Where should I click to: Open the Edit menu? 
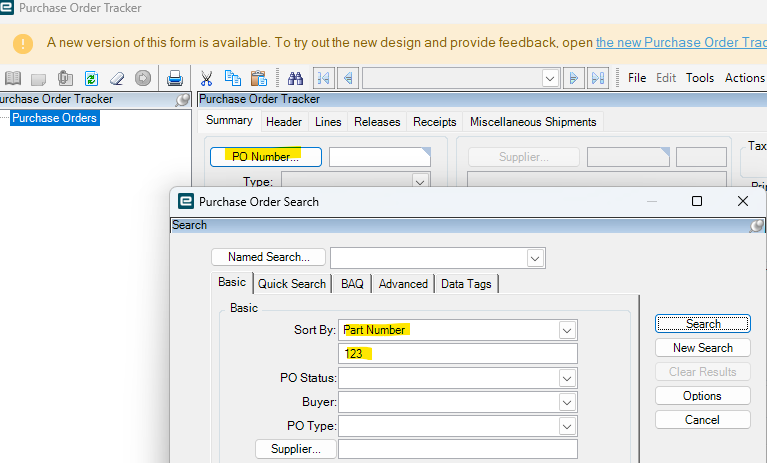(x=666, y=78)
